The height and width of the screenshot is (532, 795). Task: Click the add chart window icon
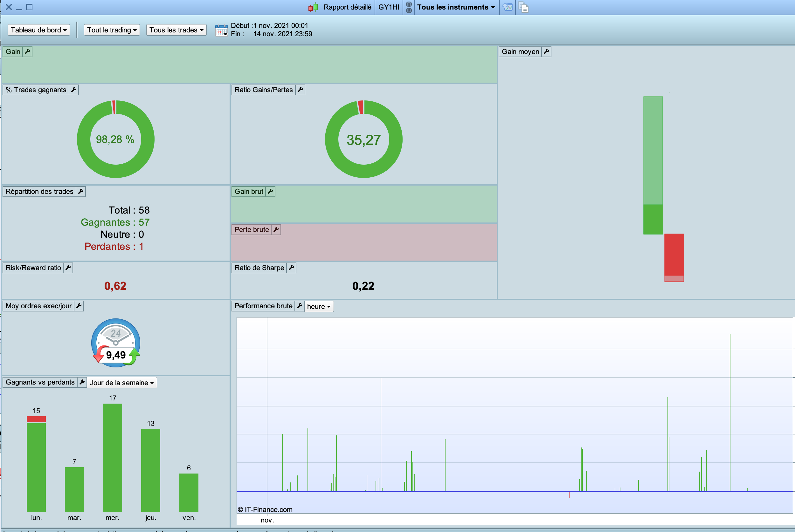pos(508,7)
